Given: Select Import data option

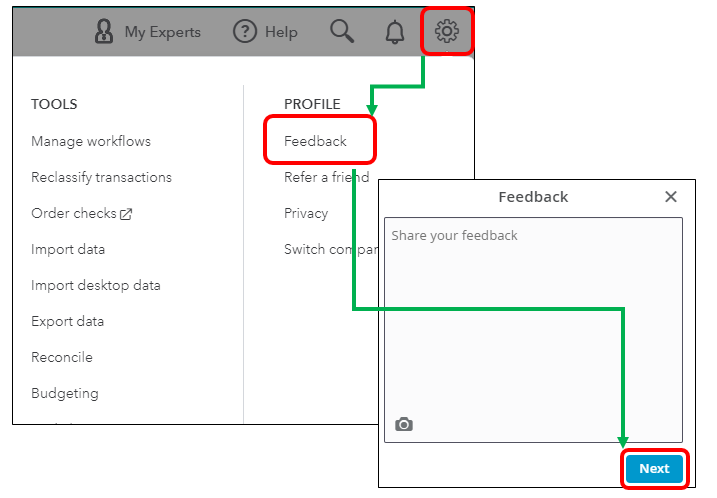Looking at the screenshot, I should click(x=68, y=249).
